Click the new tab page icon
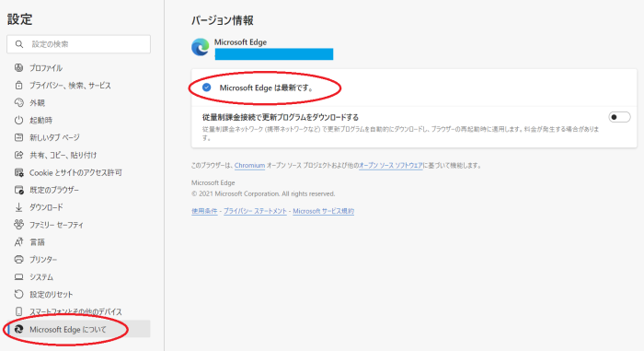The width and height of the screenshot is (644, 351). click(19, 137)
